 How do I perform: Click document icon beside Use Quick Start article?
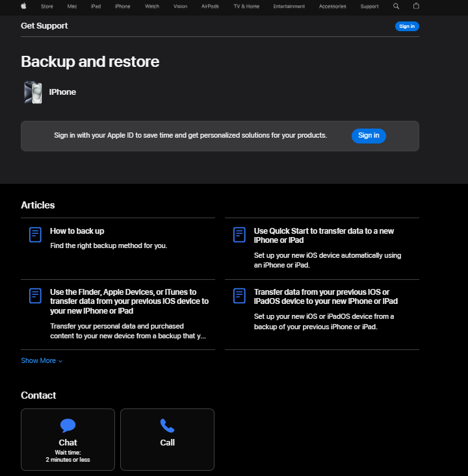239,235
